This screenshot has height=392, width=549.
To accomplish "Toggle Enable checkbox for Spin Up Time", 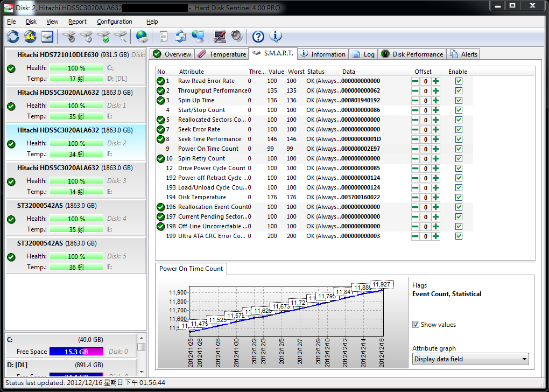I will [459, 101].
